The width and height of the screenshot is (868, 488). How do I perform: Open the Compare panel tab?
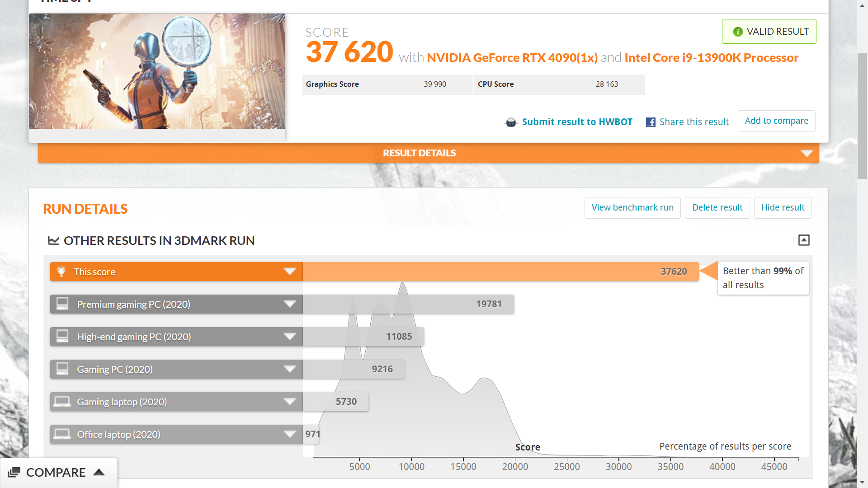click(57, 472)
